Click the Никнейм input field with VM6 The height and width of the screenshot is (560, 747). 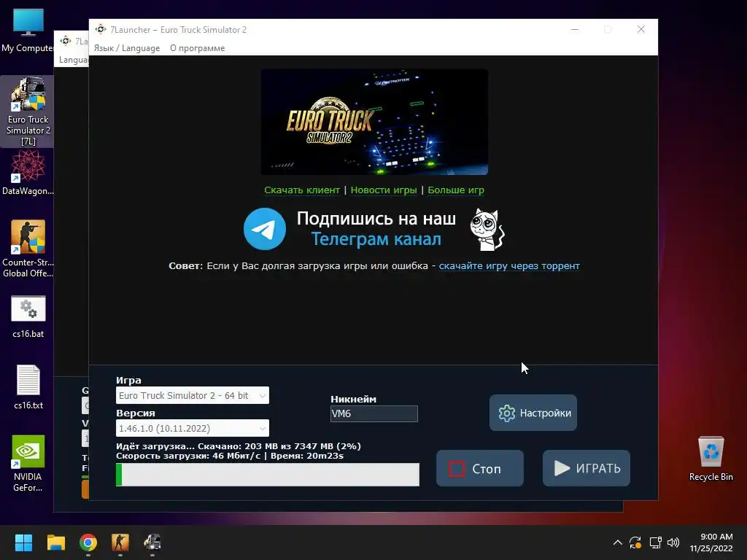374,414
